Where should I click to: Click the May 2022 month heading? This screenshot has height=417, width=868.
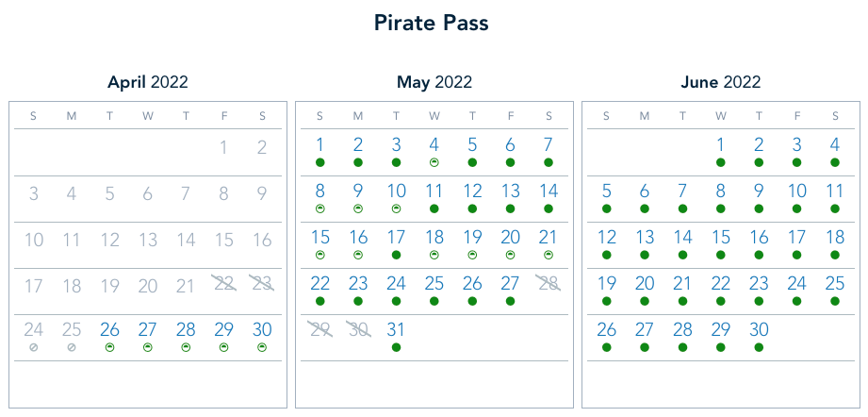pos(434,82)
